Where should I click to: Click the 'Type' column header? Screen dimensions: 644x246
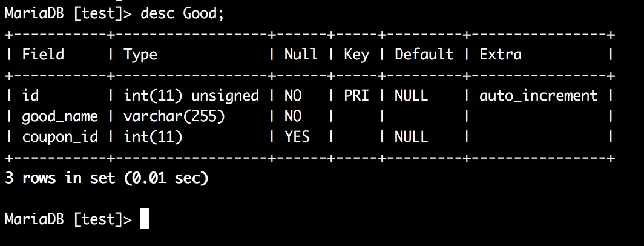140,55
